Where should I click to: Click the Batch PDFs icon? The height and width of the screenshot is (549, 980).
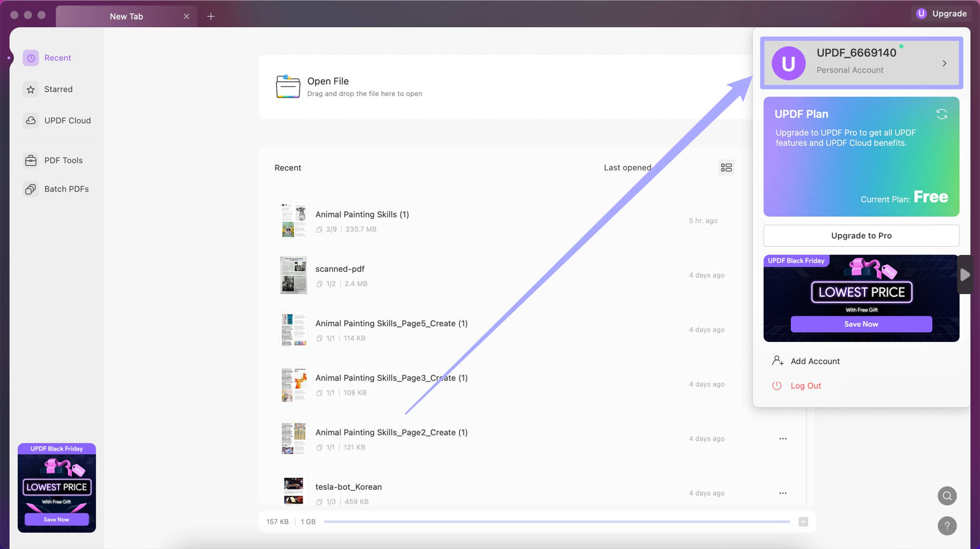31,189
